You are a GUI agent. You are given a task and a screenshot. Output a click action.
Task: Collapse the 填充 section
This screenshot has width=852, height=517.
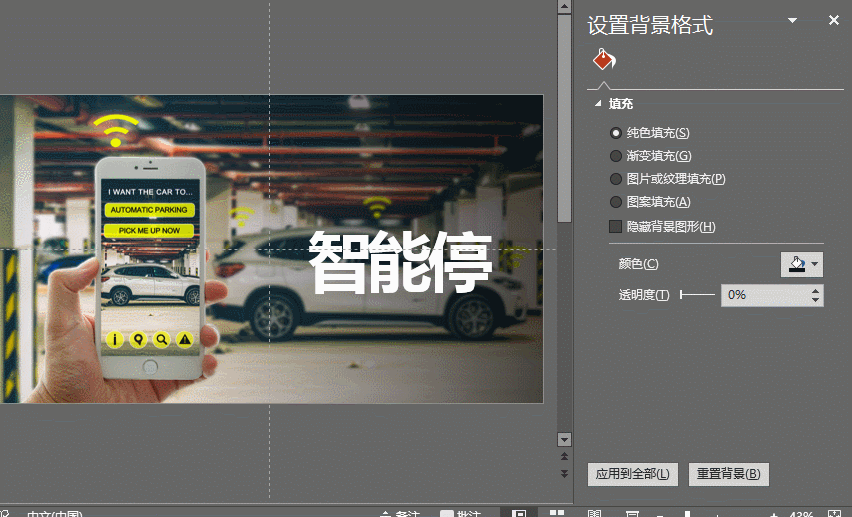(x=598, y=103)
